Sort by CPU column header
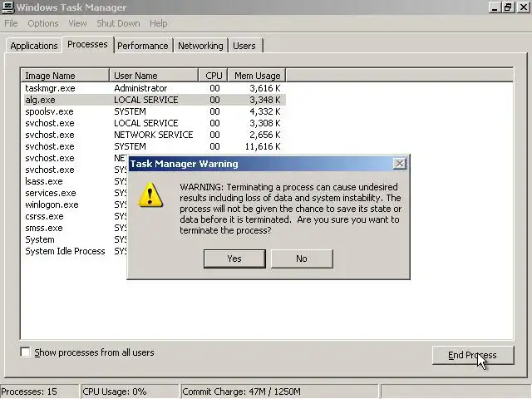The image size is (532, 399). (x=213, y=76)
